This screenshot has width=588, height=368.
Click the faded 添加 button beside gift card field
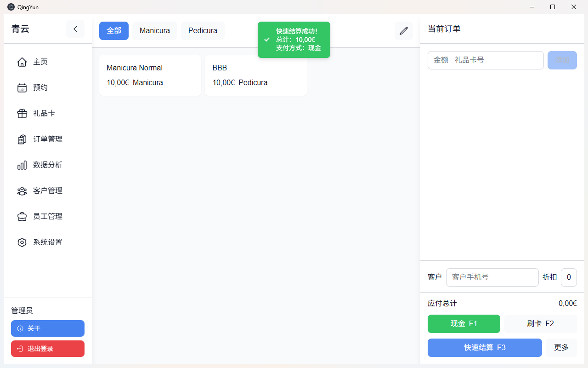click(x=562, y=60)
